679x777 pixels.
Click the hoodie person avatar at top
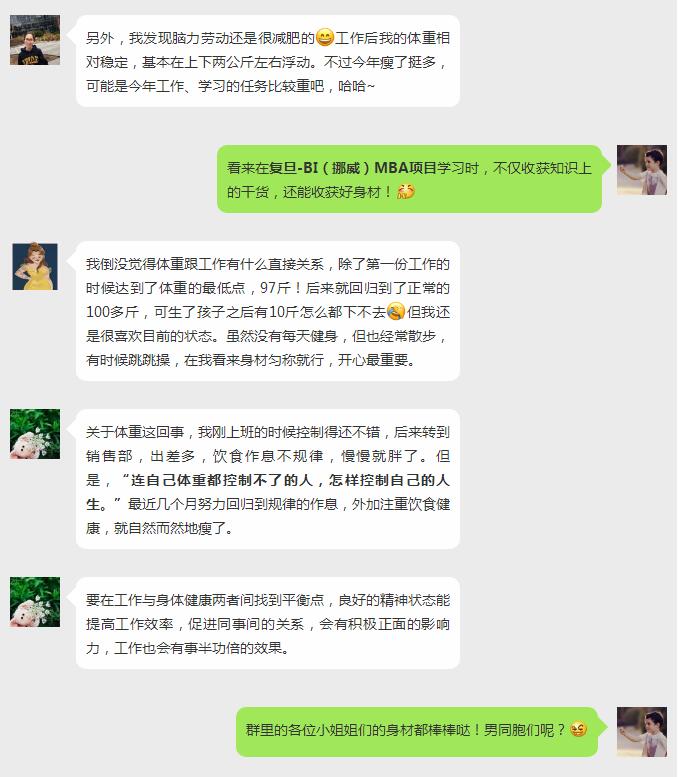(35, 40)
